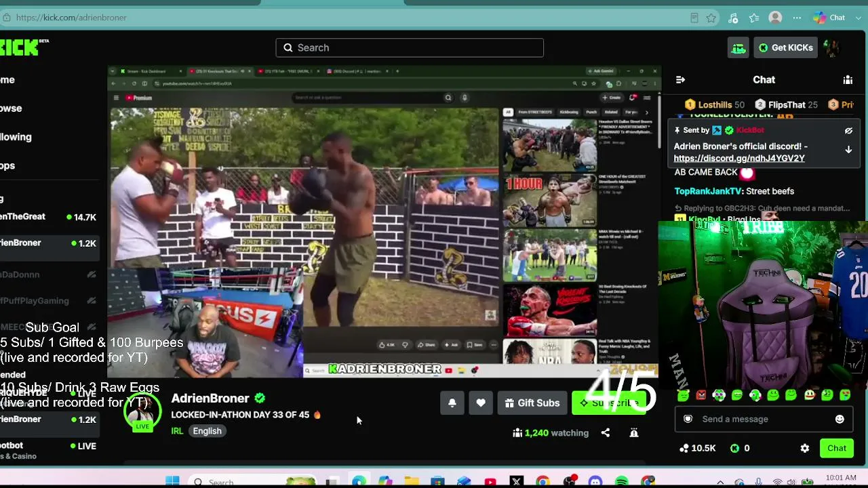Click the taskbar clock showing 10:01 AM
The height and width of the screenshot is (488, 868).
pyautogui.click(x=842, y=479)
